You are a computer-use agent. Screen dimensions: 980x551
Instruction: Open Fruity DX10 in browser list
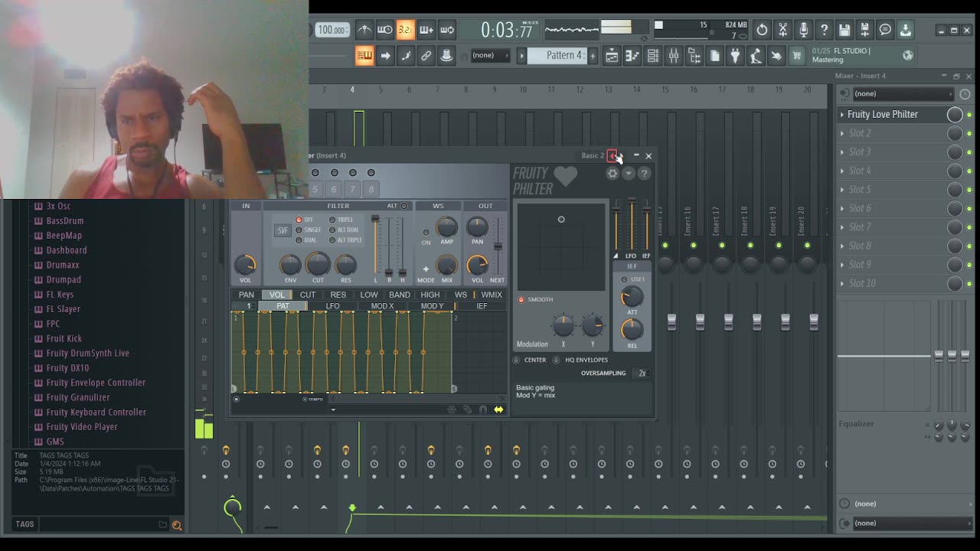67,368
